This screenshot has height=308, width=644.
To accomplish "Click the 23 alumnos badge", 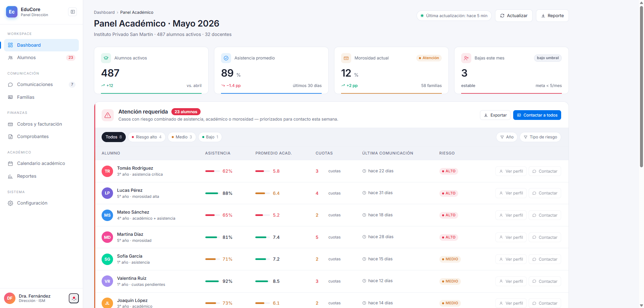I will (186, 112).
